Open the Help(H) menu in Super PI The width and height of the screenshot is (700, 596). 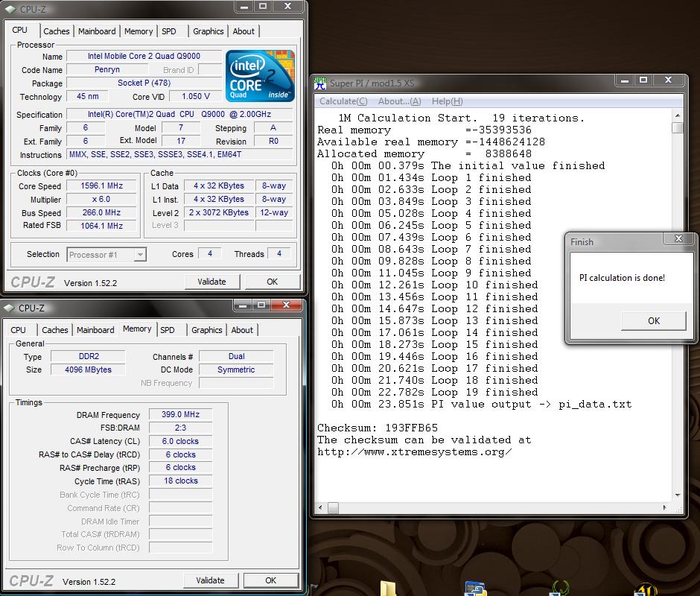[x=447, y=101]
